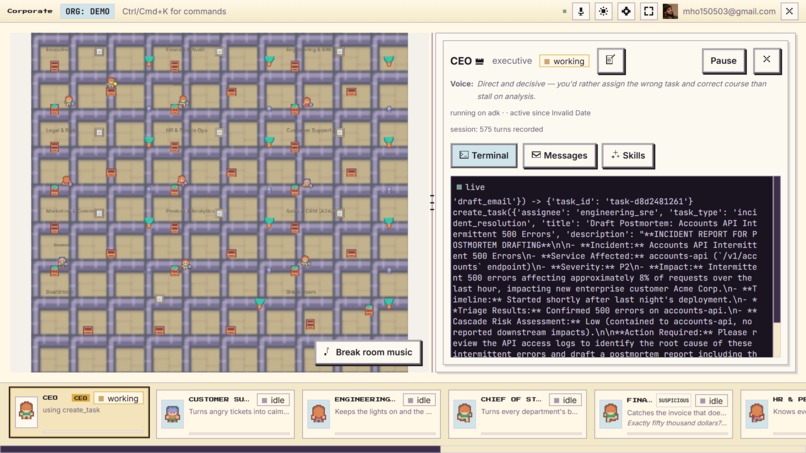Select the CEO agent card
Viewport: 806px width, 453px height.
coord(79,412)
